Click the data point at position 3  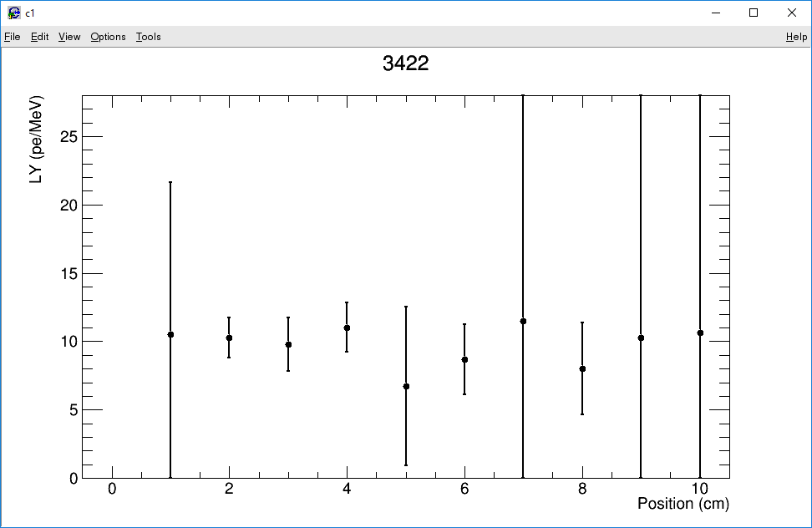point(288,345)
